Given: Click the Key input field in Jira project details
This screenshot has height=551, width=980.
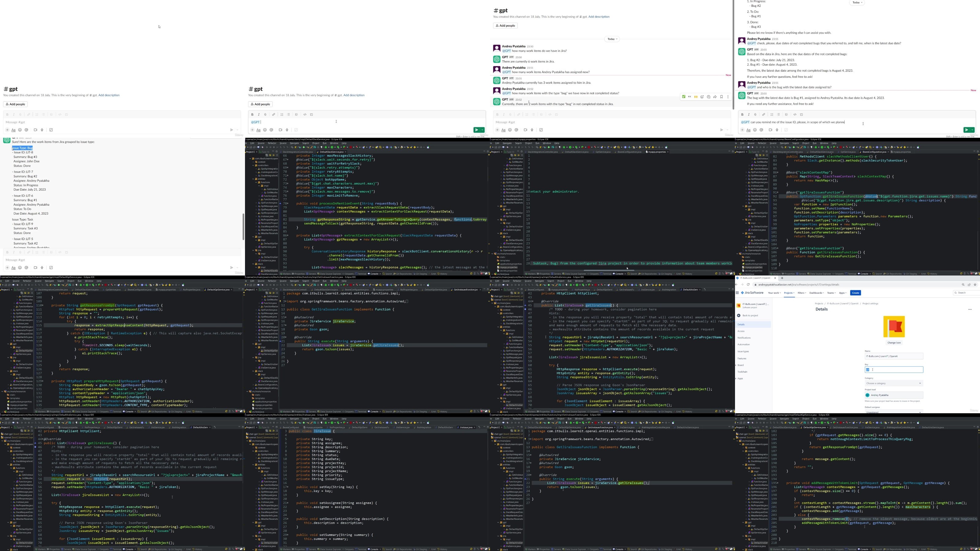Looking at the screenshot, I should click(x=894, y=369).
